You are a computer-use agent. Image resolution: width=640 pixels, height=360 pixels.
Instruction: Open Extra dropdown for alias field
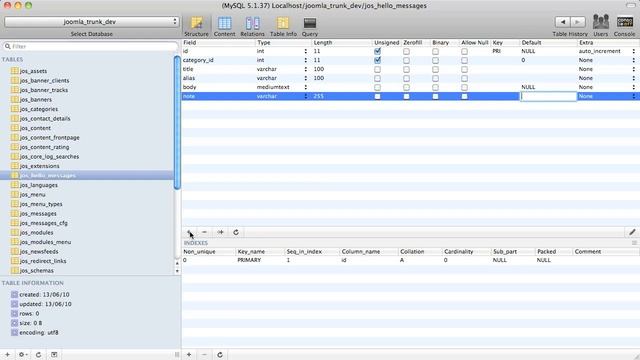point(633,78)
